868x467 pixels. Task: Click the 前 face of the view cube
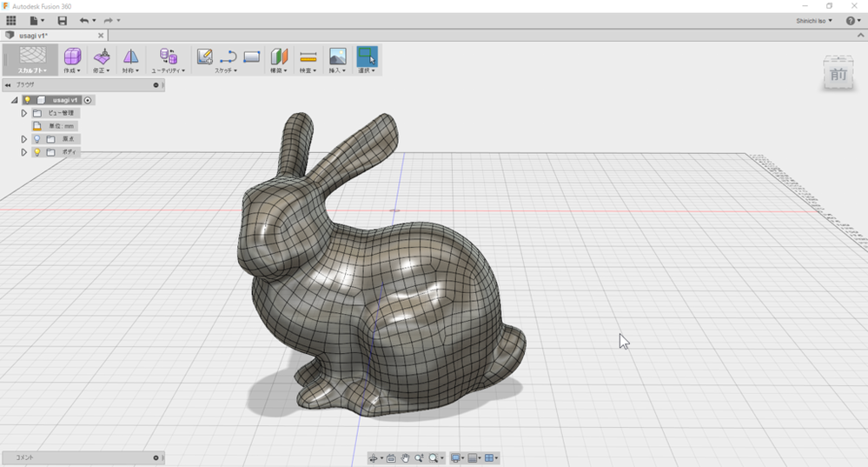coord(838,75)
